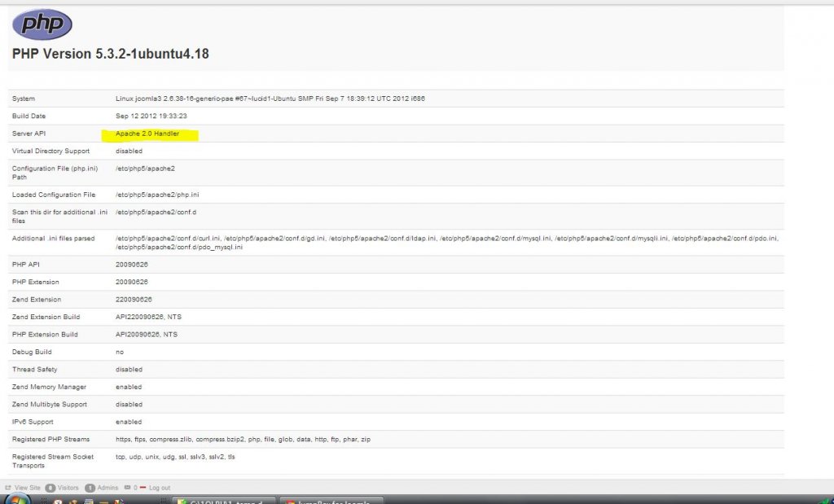Click the View Site arrow icon
This screenshot has height=504, width=834.
pos(8,488)
